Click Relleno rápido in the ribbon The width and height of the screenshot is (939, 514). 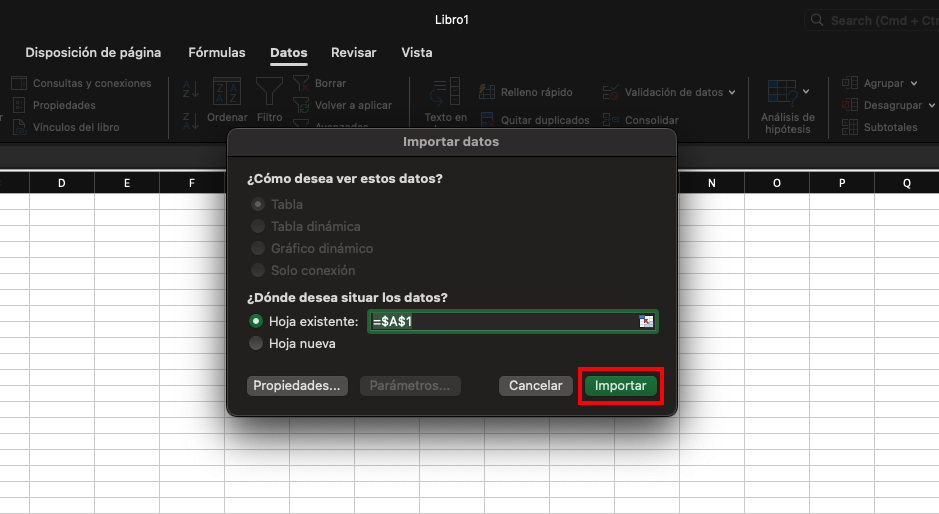point(526,92)
